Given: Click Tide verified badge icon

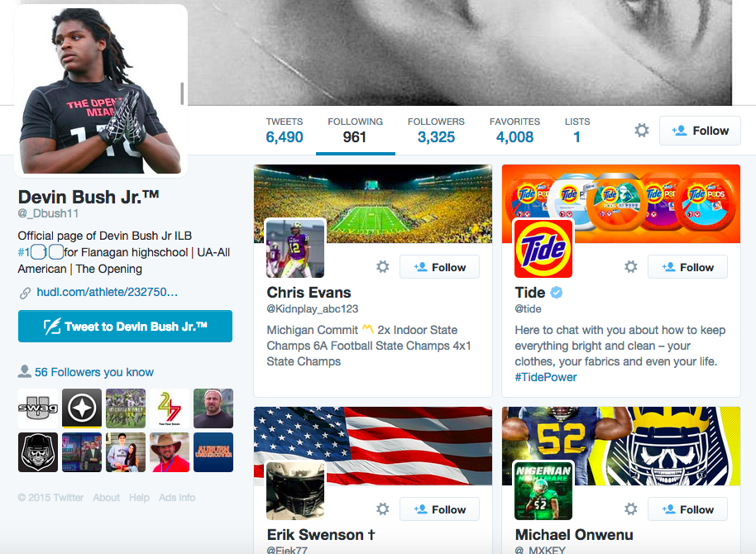Looking at the screenshot, I should (x=557, y=292).
